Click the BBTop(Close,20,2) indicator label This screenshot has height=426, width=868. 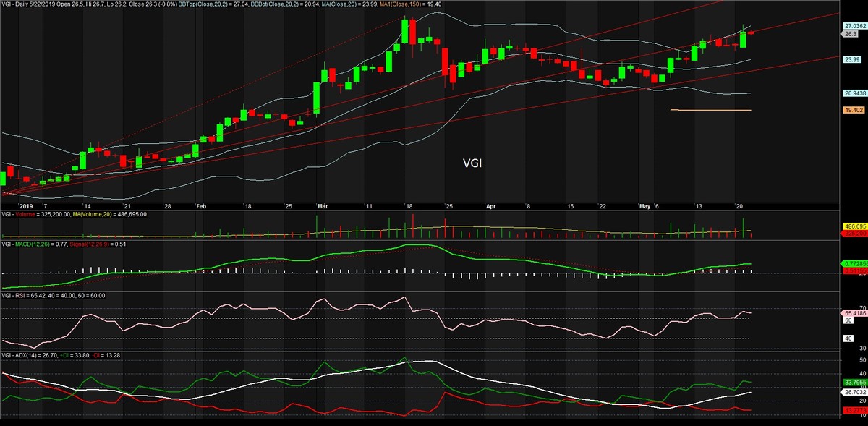(244, 4)
